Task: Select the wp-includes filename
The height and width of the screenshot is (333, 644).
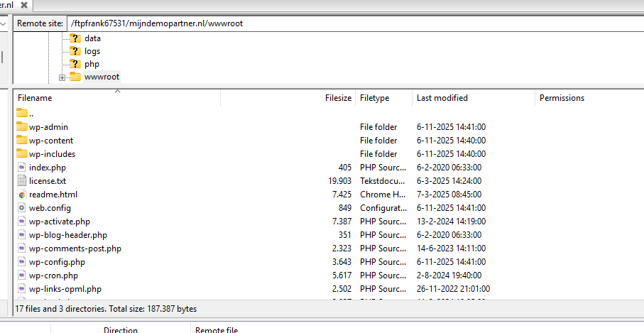Action: tap(52, 154)
